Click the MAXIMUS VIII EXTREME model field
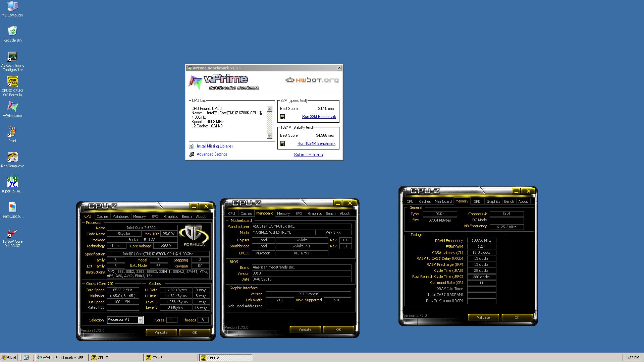644x362 pixels. coord(283,232)
